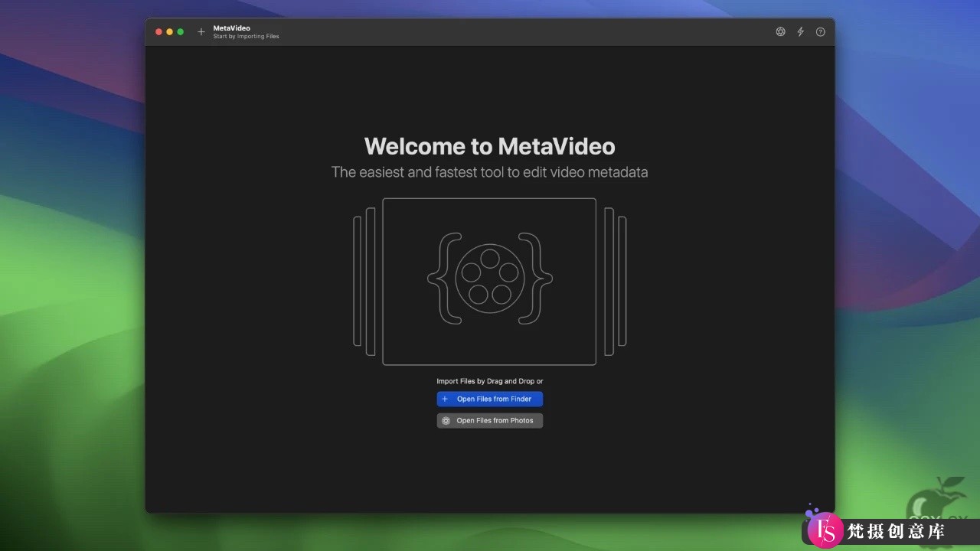The height and width of the screenshot is (551, 980).
Task: Click 'Import Files by Drag and Drop or' text
Action: coord(490,381)
